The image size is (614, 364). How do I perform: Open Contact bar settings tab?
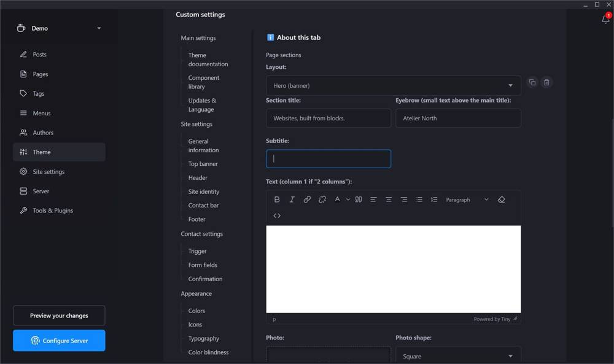(x=203, y=206)
